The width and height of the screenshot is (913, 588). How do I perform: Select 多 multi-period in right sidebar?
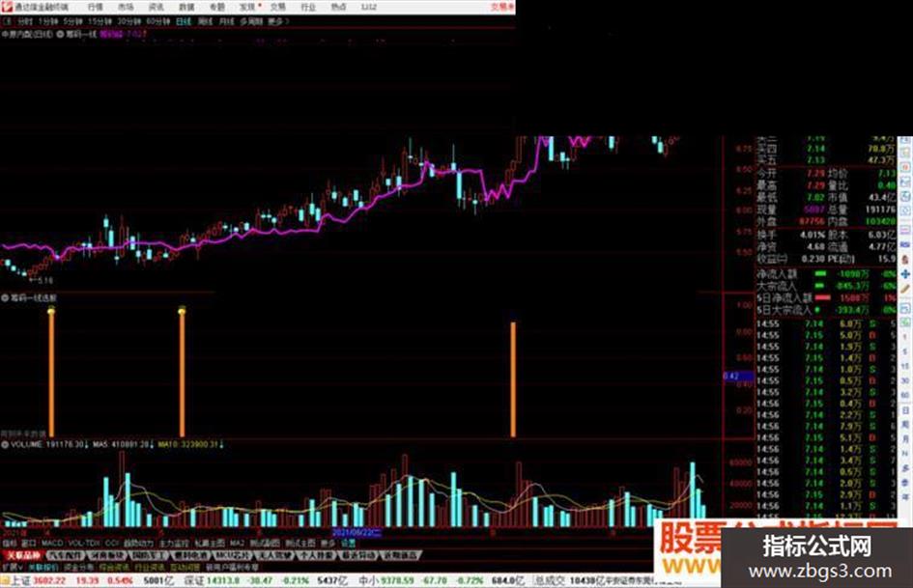click(905, 468)
